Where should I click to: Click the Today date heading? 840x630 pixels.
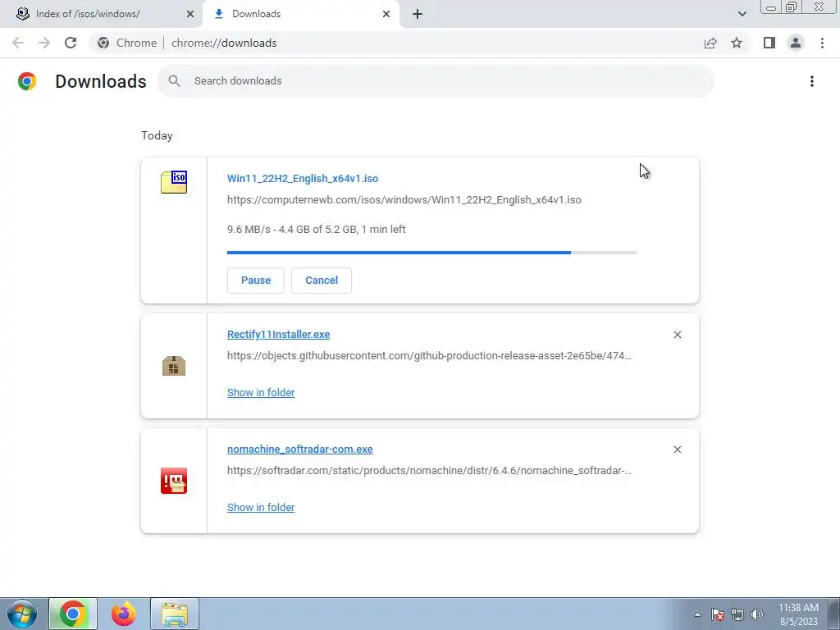coord(157,135)
